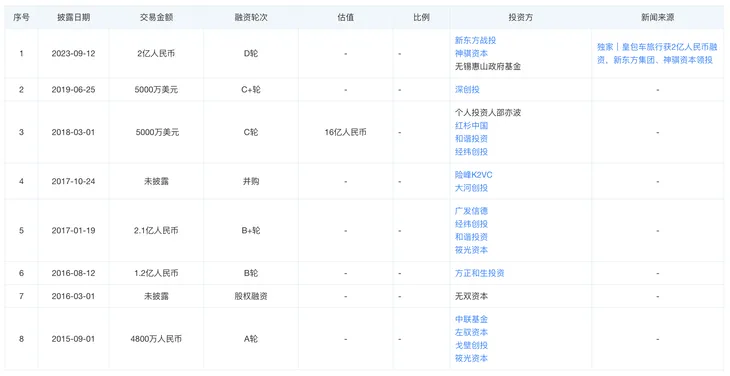Select the date 2017-10-24
Image resolution: width=730 pixels, height=376 pixels.
[73, 181]
